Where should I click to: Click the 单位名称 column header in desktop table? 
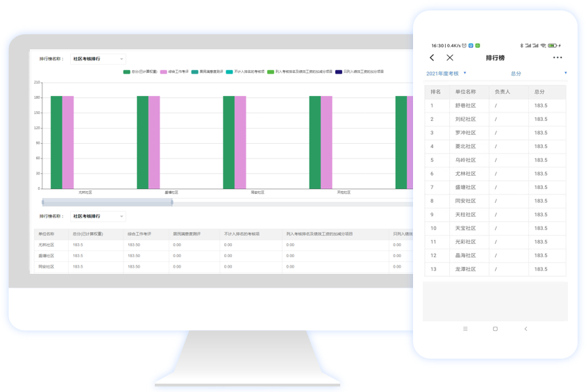tap(47, 234)
